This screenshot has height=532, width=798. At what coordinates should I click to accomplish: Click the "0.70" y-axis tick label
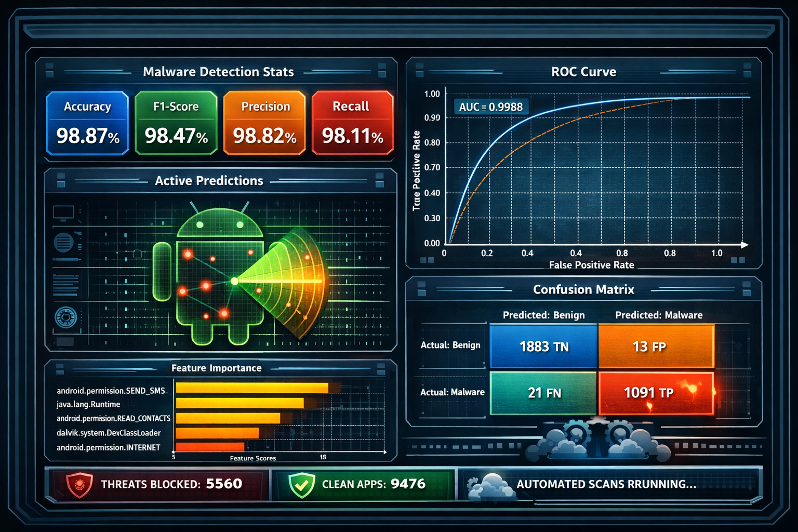point(432,167)
